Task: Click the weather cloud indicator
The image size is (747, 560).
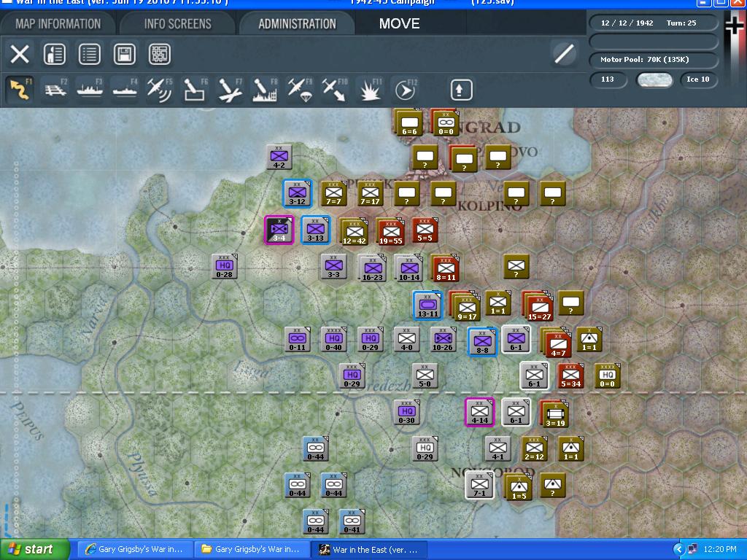Action: pos(654,80)
